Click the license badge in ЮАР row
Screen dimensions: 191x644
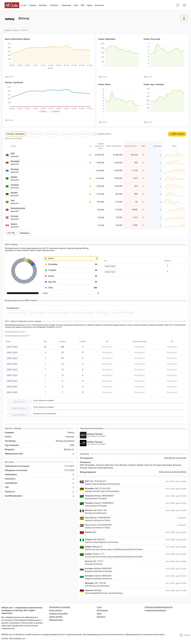(90, 155)
